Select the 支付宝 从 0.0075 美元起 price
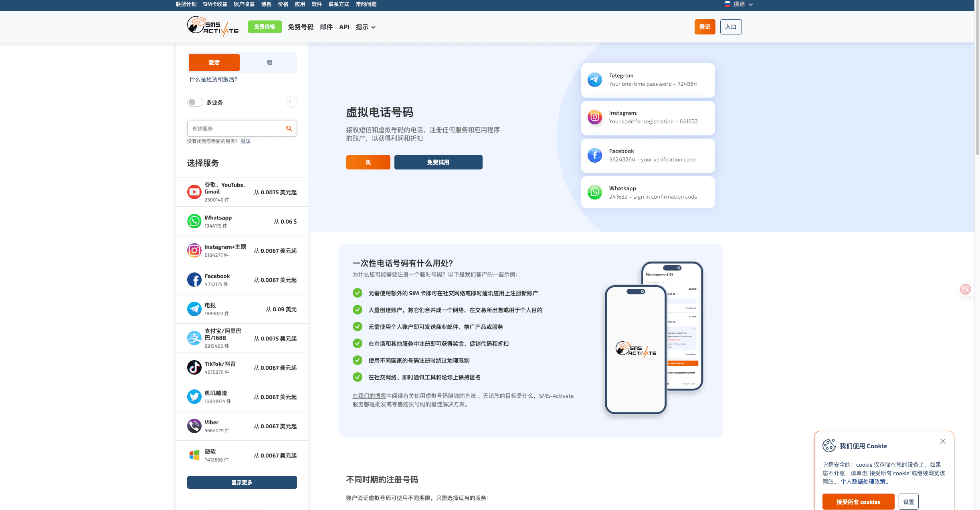Image resolution: width=980 pixels, height=510 pixels. point(275,339)
